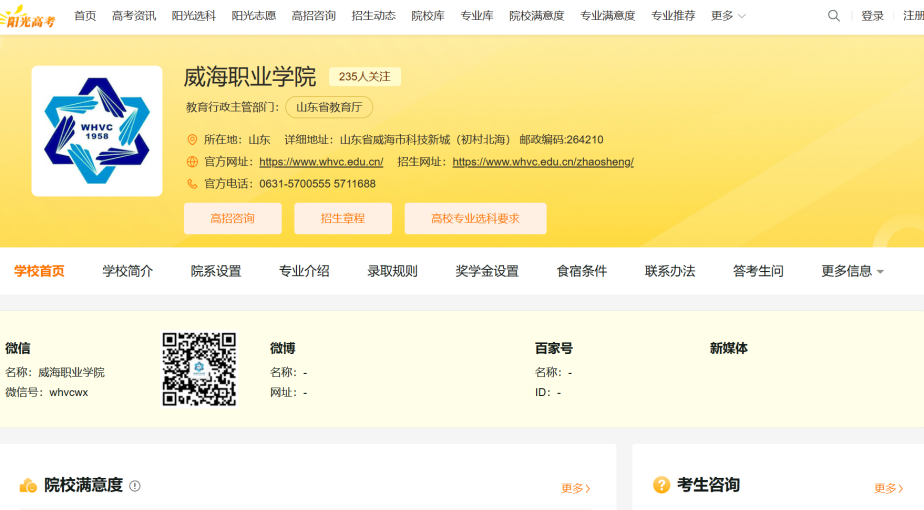This screenshot has width=924, height=510.
Task: Expand the 更多信息 tab dropdown
Action: click(x=852, y=271)
